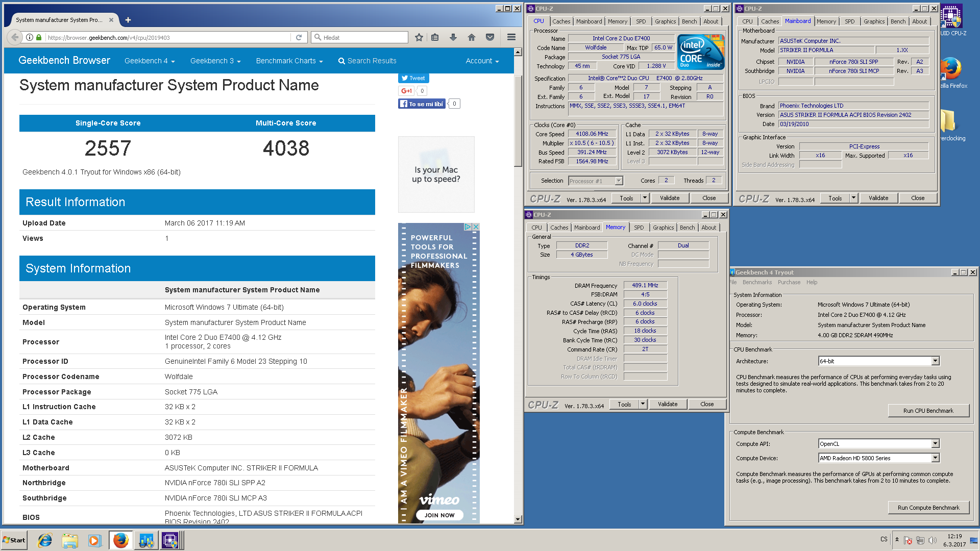This screenshot has height=551, width=980.
Task: Open SPD tab in CPU-Z Memory window
Action: (x=639, y=228)
